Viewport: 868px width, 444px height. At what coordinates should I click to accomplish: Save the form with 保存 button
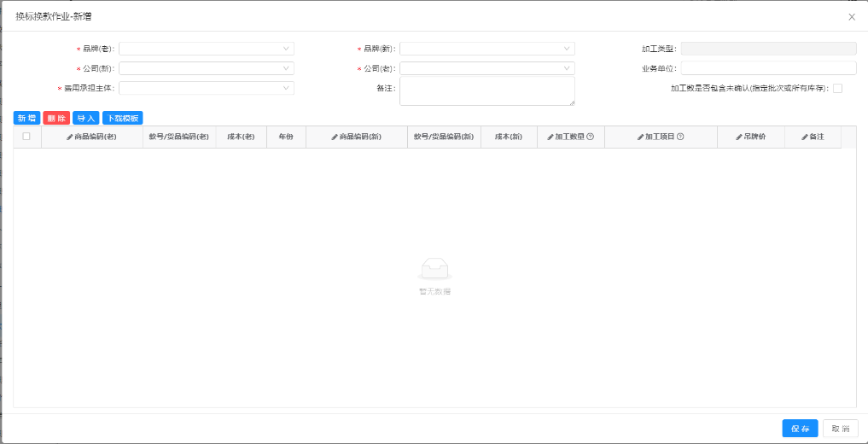(800, 429)
